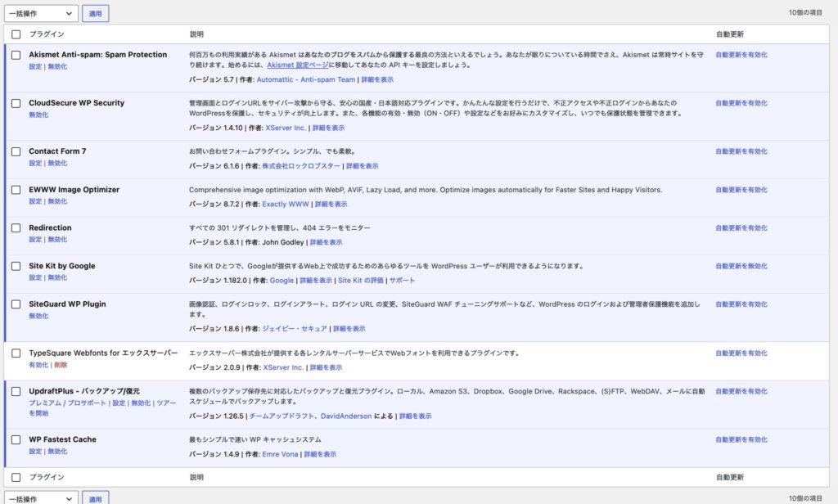
Task: Enable auto-updates for Akismet
Action: click(741, 55)
